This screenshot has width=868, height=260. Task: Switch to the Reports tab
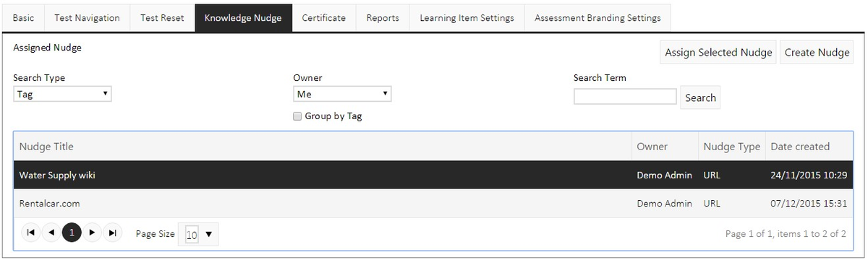(383, 18)
